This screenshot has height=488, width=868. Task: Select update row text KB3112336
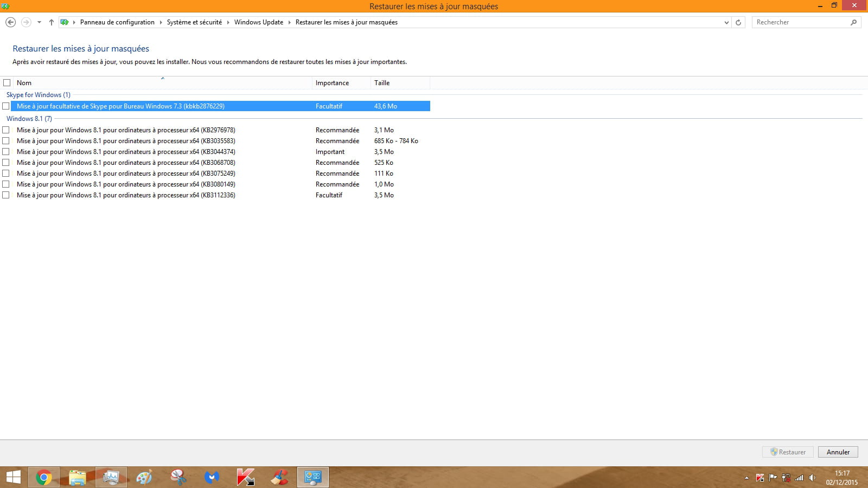click(x=126, y=195)
